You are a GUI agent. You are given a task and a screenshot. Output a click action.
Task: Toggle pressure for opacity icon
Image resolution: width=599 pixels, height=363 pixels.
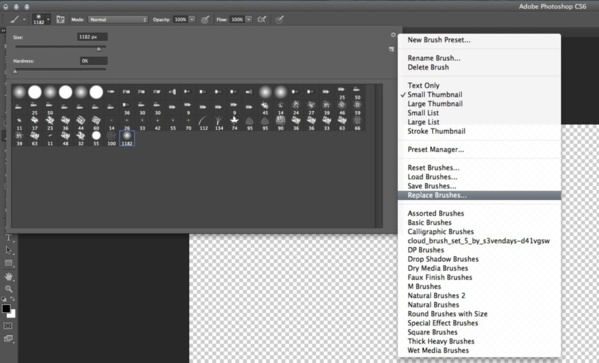[x=205, y=19]
